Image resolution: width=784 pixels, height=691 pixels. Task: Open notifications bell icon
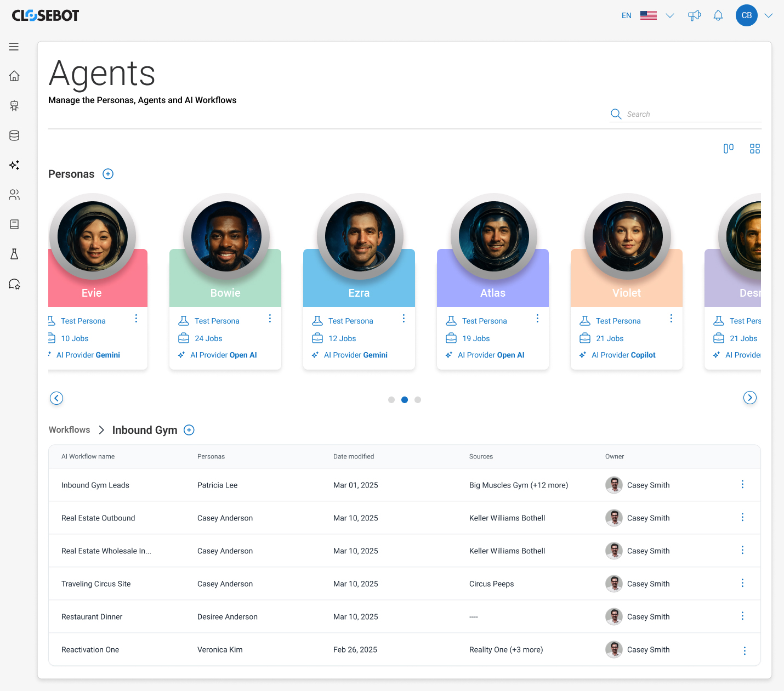[718, 15]
